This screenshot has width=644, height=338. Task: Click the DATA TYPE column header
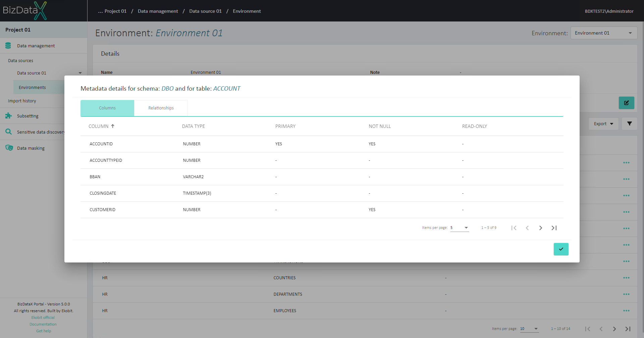pyautogui.click(x=194, y=126)
